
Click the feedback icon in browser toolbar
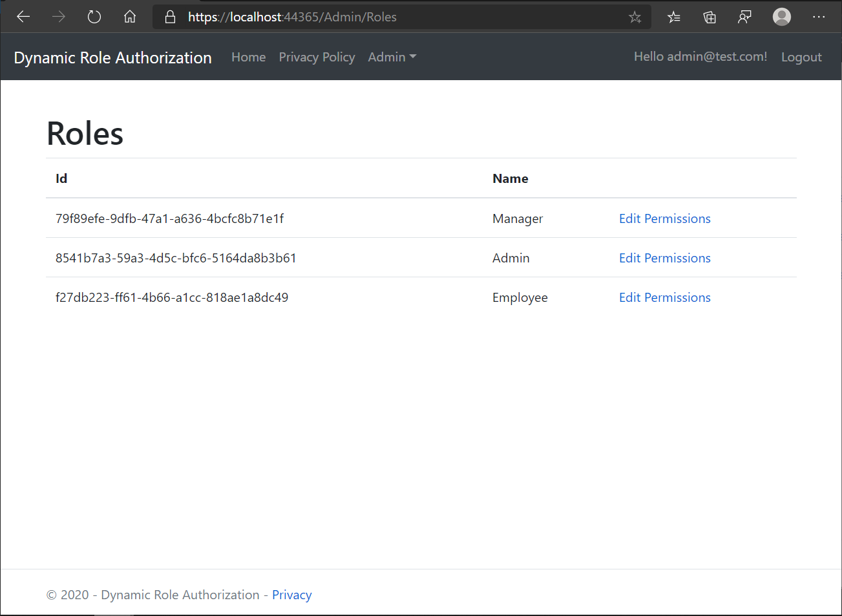click(x=745, y=17)
